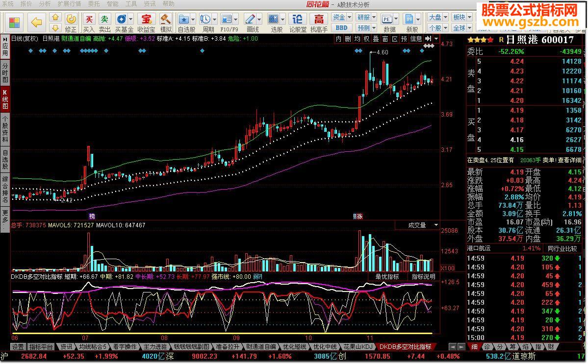Toggle the 权 rights adjustment option
This screenshot has width=588, height=364.
pyautogui.click(x=366, y=39)
